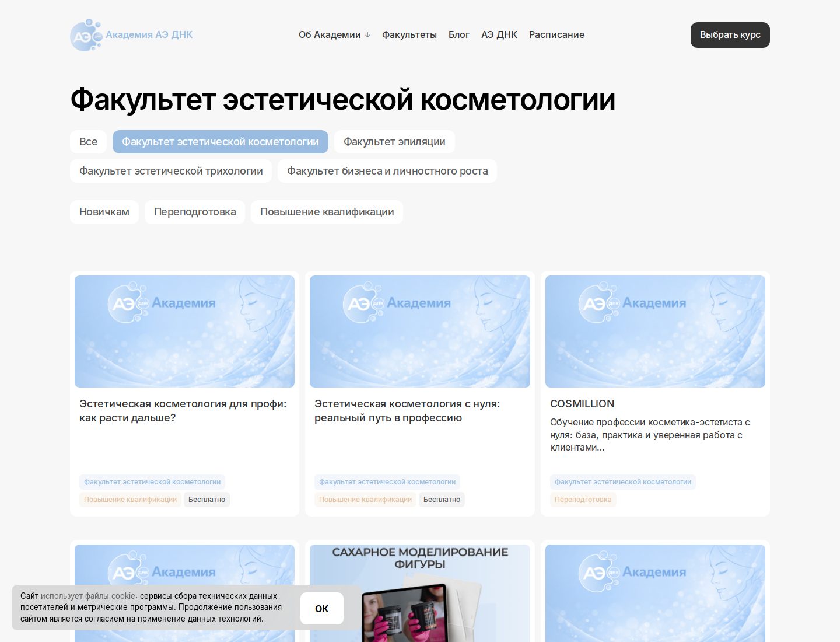840x642 pixels.
Task: Click Переподготовка tag on COSMILLION card
Action: click(583, 500)
